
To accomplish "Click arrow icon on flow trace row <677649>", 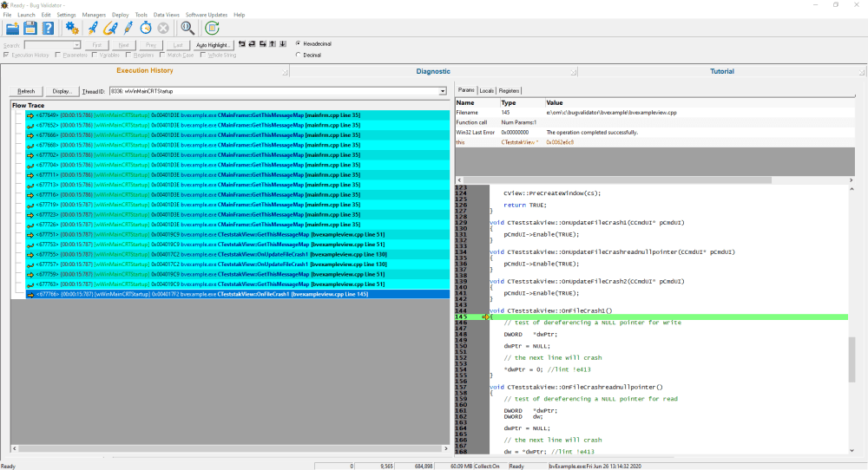I will 30,115.
